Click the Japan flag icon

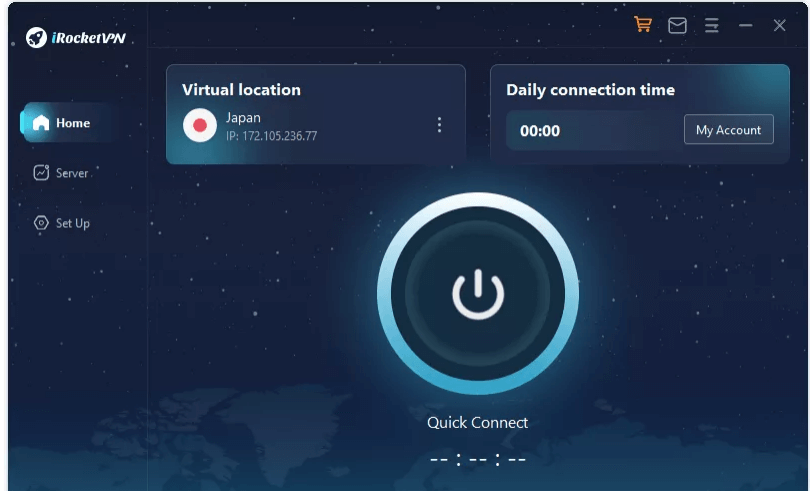tap(200, 125)
